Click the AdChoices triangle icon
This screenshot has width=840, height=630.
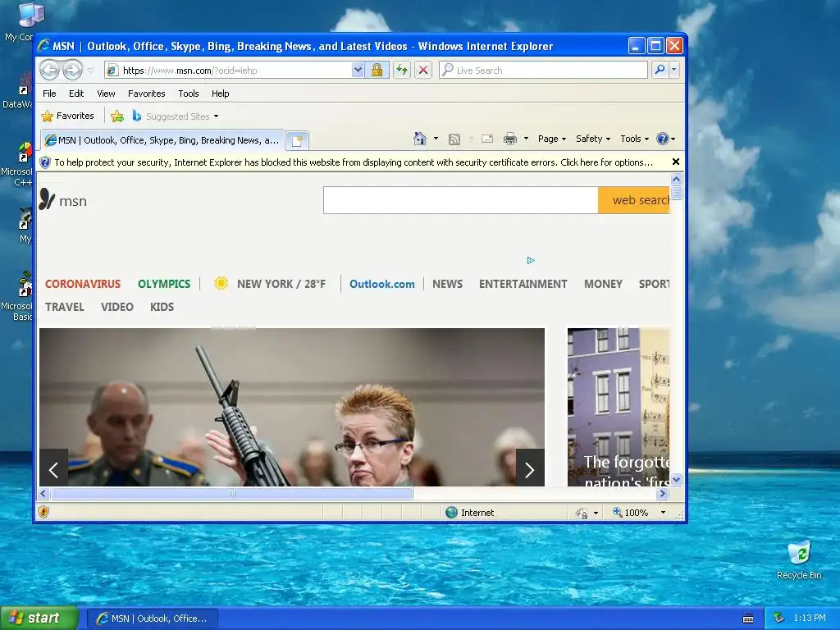click(531, 260)
